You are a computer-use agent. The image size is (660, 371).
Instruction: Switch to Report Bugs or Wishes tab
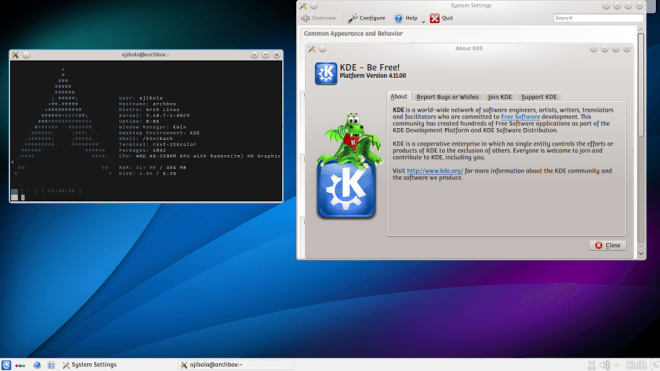pyautogui.click(x=447, y=97)
